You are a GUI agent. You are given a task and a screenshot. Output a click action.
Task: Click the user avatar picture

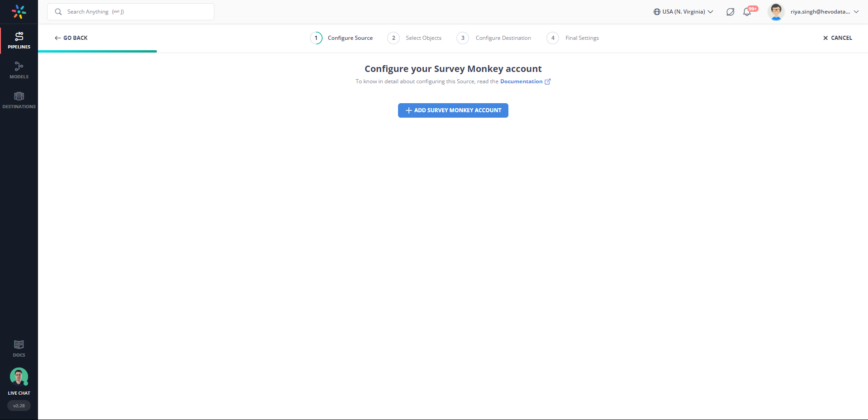pos(776,12)
